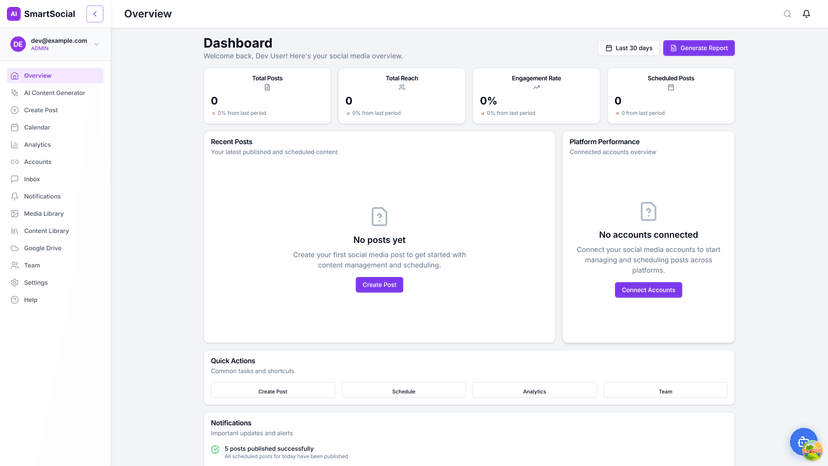The width and height of the screenshot is (828, 466).
Task: Click the No accounts connected file icon
Action: 648,211
